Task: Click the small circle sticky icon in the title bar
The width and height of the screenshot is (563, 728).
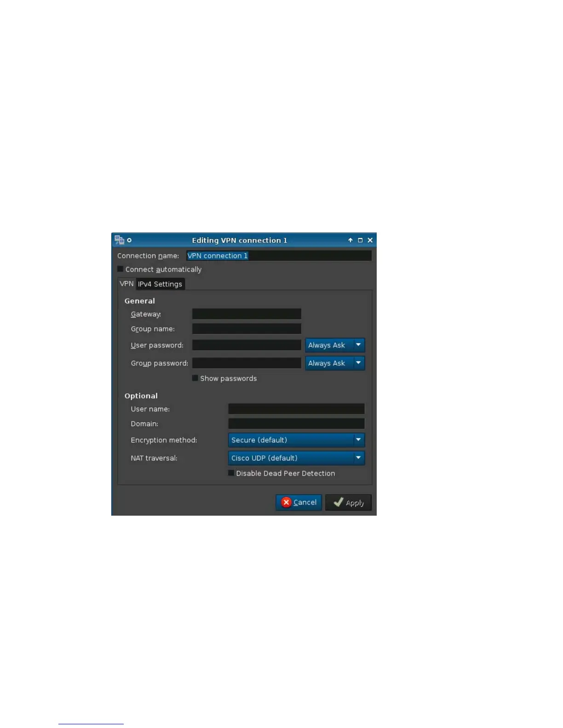Action: pyautogui.click(x=129, y=240)
